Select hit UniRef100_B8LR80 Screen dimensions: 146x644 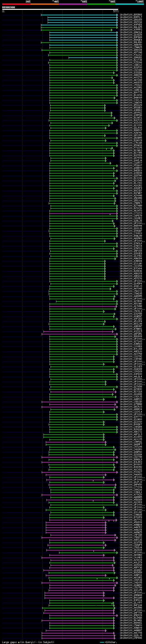pyautogui.click(x=131, y=42)
